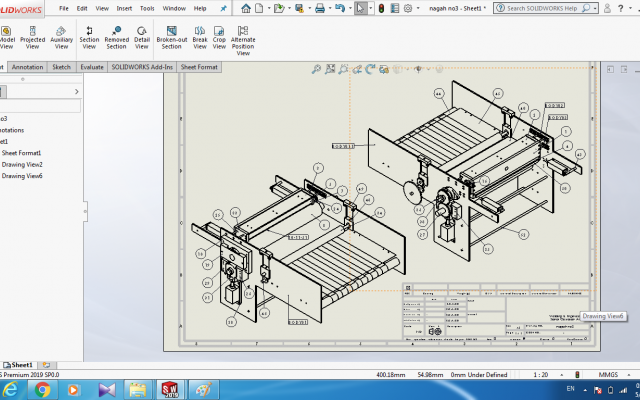This screenshot has height=400, width=640.
Task: Expand the Help dropdown arrow
Action: [x=631, y=8]
